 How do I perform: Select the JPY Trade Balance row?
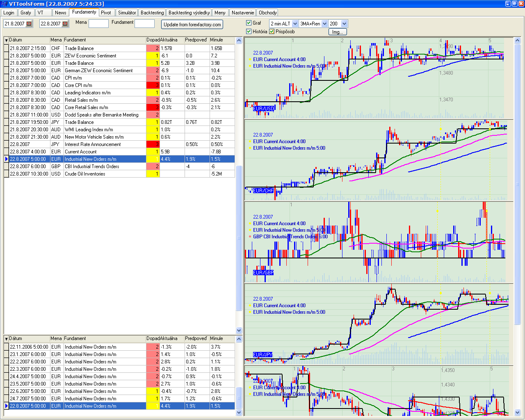tap(119, 122)
